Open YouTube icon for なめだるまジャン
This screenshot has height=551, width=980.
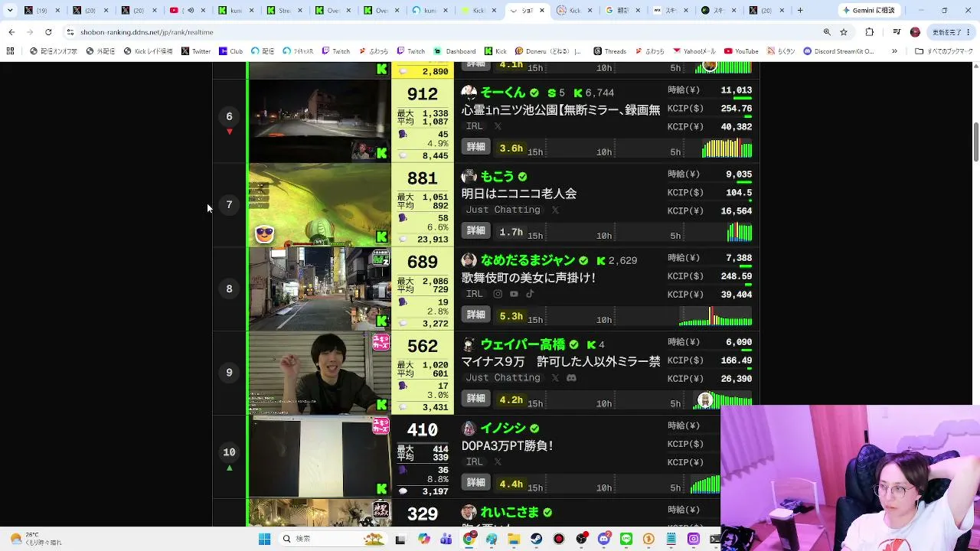[514, 294]
